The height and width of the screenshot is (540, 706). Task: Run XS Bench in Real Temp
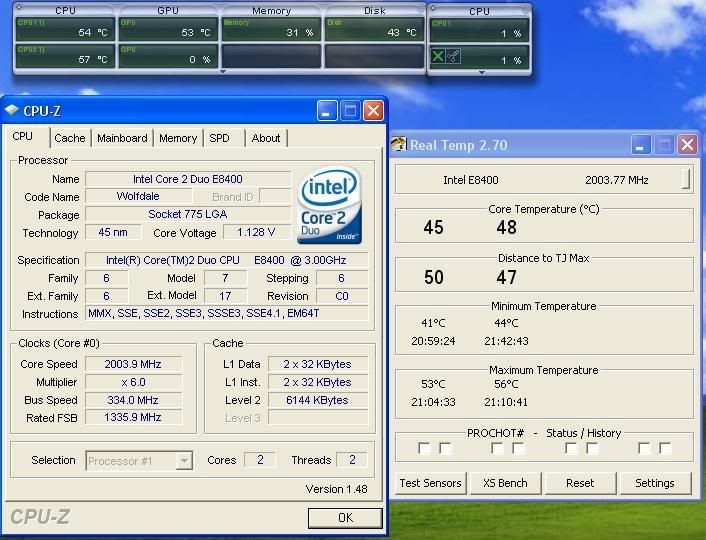(505, 483)
